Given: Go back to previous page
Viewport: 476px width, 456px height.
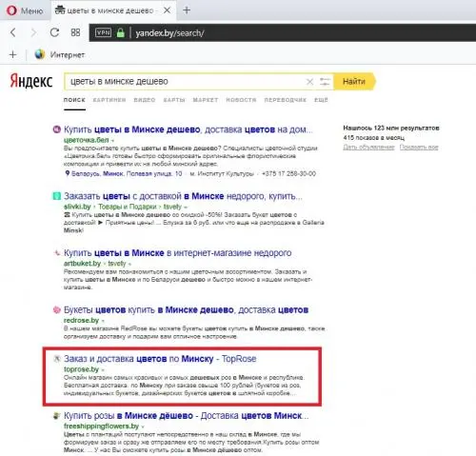Looking at the screenshot, I should pyautogui.click(x=13, y=32).
